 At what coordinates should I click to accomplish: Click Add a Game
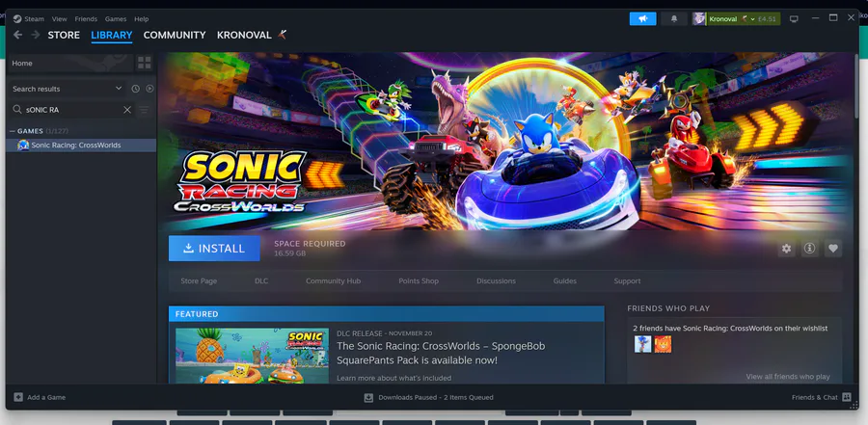pyautogui.click(x=40, y=397)
